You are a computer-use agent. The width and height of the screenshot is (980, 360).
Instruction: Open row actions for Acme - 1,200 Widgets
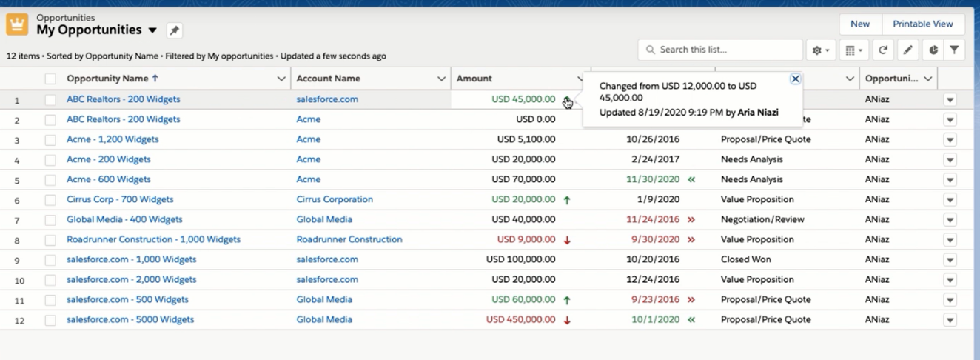tap(950, 140)
